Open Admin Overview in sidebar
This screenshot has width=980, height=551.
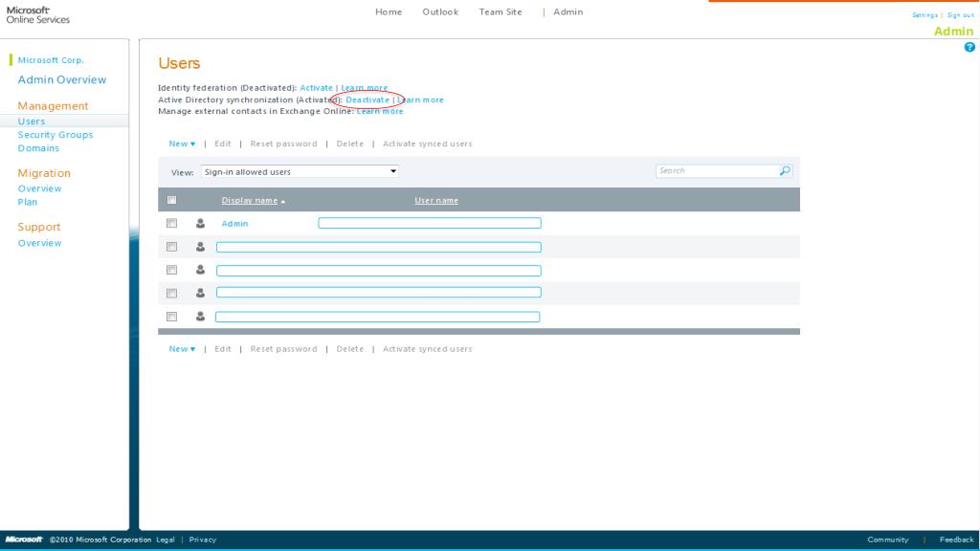pos(62,80)
